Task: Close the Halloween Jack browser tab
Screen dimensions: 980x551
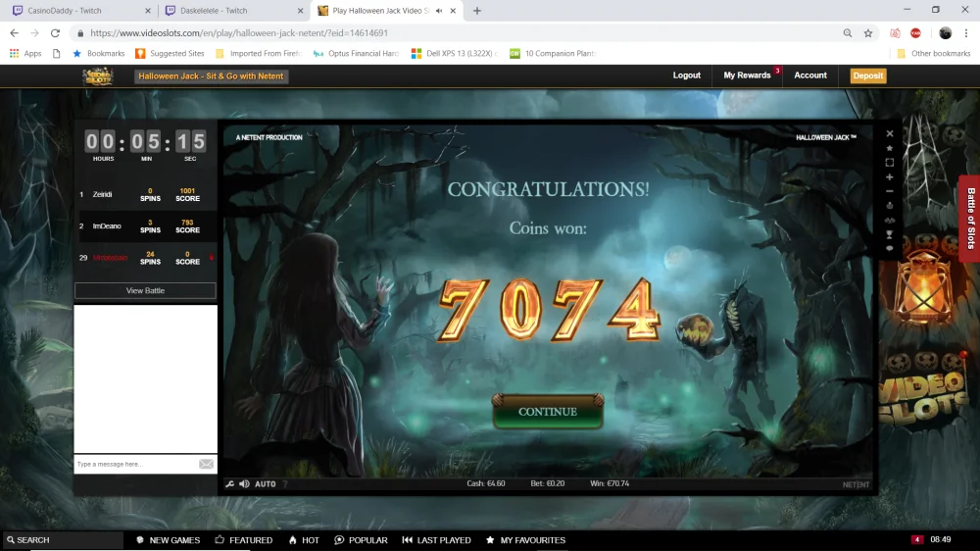Action: click(x=453, y=11)
